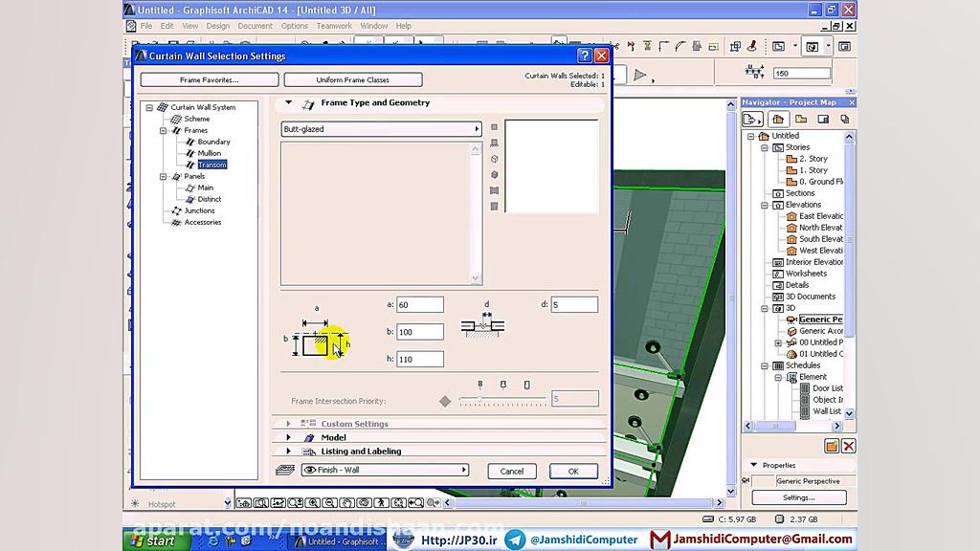
Task: Select South Elevation in the Navigator
Action: [x=820, y=239]
